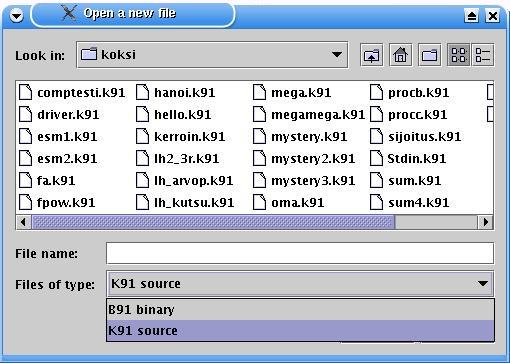Close the Open a new file dialog
Viewport: 510px width, 363px height.
(x=492, y=16)
